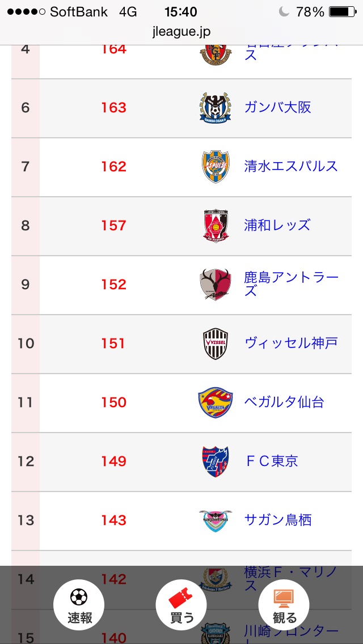Follow the 浦和レッズ link
This screenshot has height=644, width=363.
277,225
